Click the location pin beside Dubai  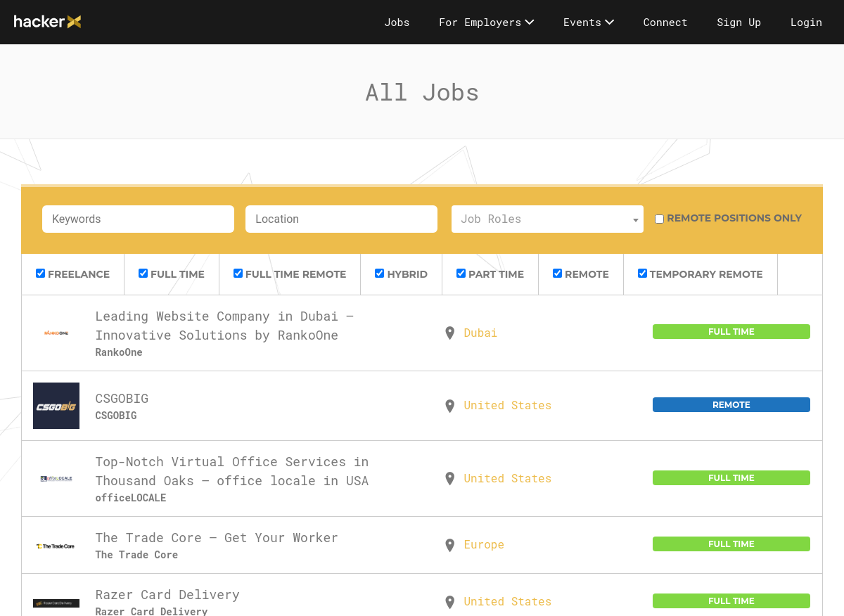tap(450, 333)
